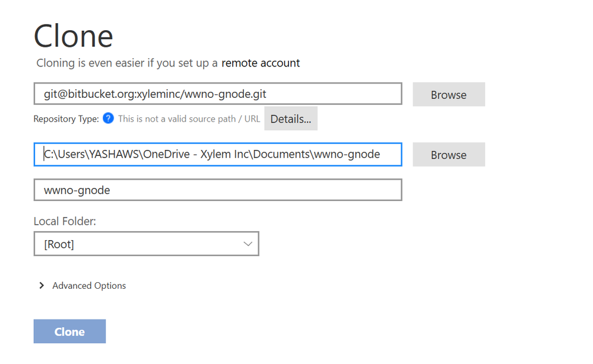Click the blue Repository Type help icon
Viewport: 593px width, 364px height.
coord(108,118)
